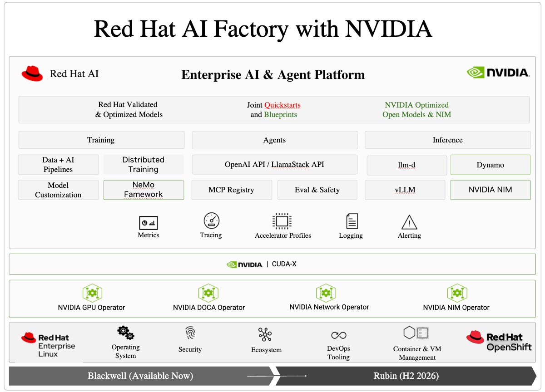
Task: Click the Metrics dashboard icon
Action: pos(148,223)
